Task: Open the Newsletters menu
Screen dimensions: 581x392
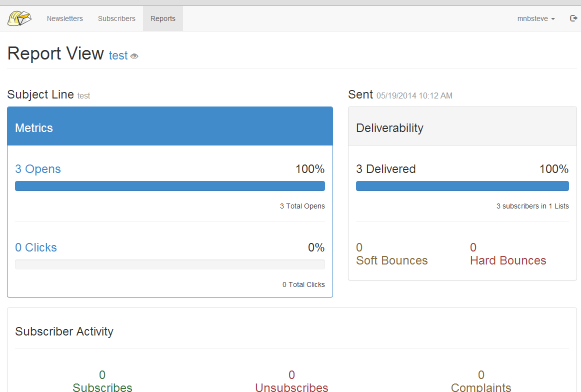Action: (65, 18)
